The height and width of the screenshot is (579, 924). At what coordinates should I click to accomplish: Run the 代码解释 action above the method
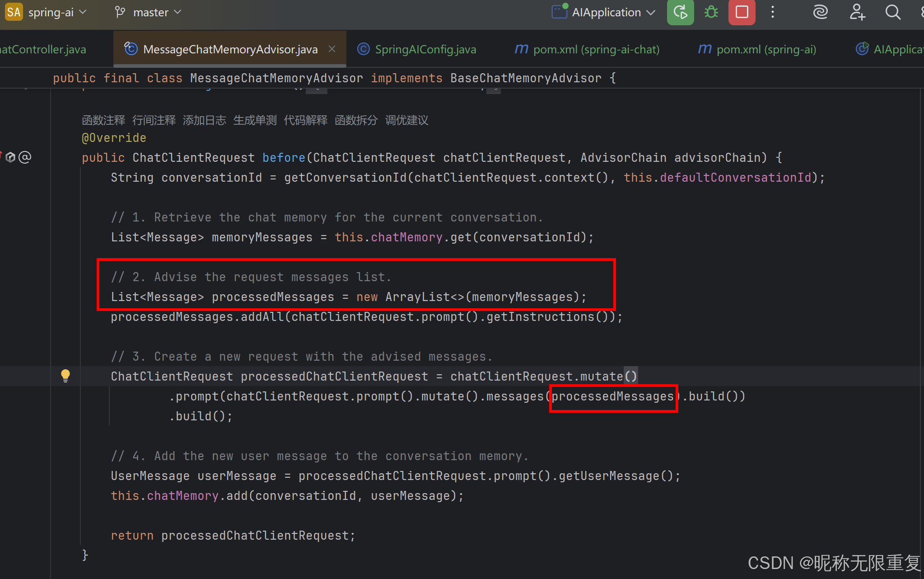tap(305, 120)
